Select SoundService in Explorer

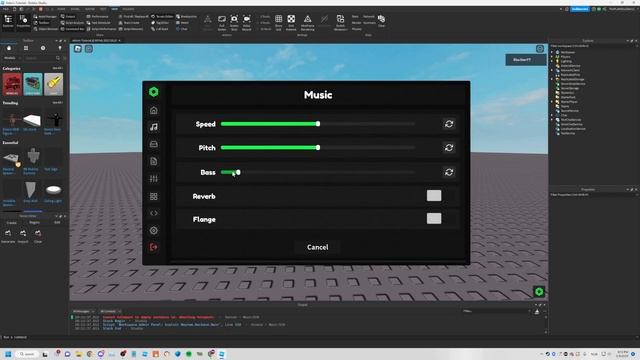tap(569, 111)
